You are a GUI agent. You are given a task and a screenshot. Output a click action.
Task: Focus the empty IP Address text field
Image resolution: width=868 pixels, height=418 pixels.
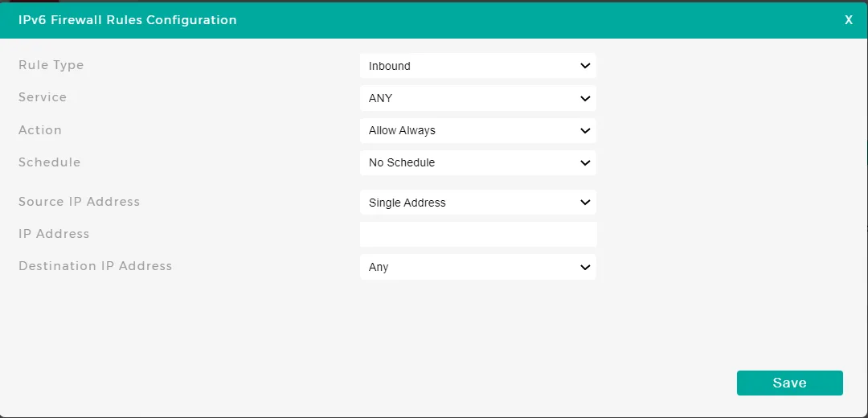478,235
